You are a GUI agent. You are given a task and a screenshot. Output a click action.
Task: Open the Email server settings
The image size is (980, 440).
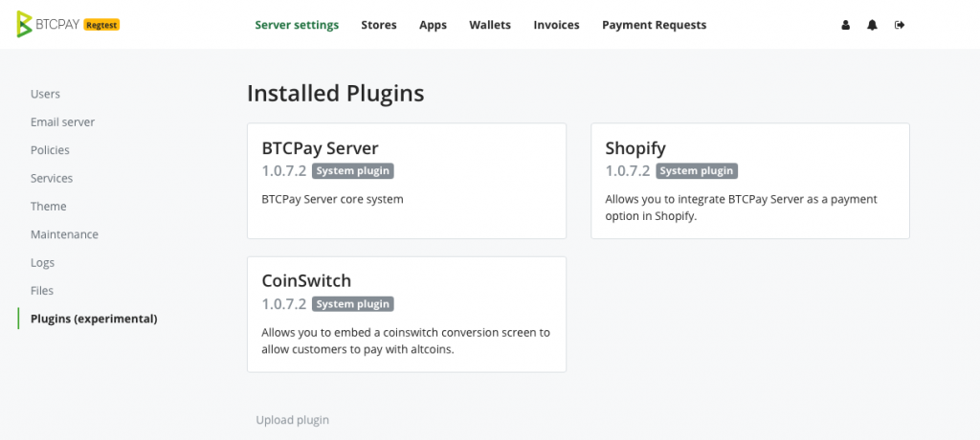[x=62, y=121]
